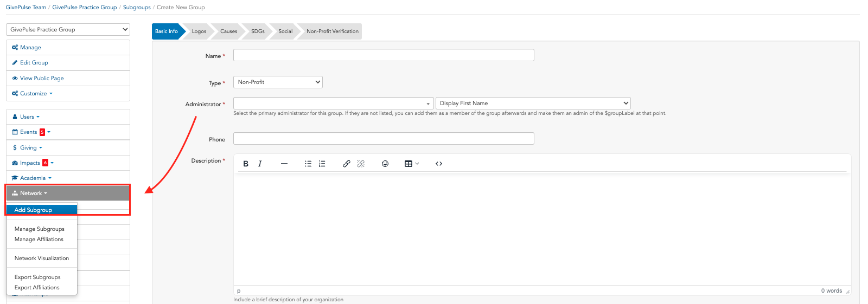Click the Network sitemap icon

pos(15,193)
